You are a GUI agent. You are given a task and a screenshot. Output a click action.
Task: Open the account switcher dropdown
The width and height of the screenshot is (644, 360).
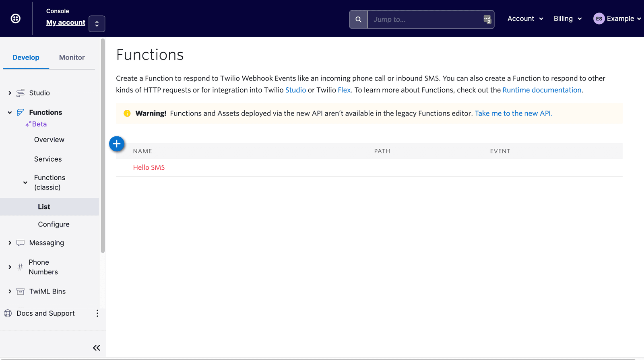coord(97,24)
